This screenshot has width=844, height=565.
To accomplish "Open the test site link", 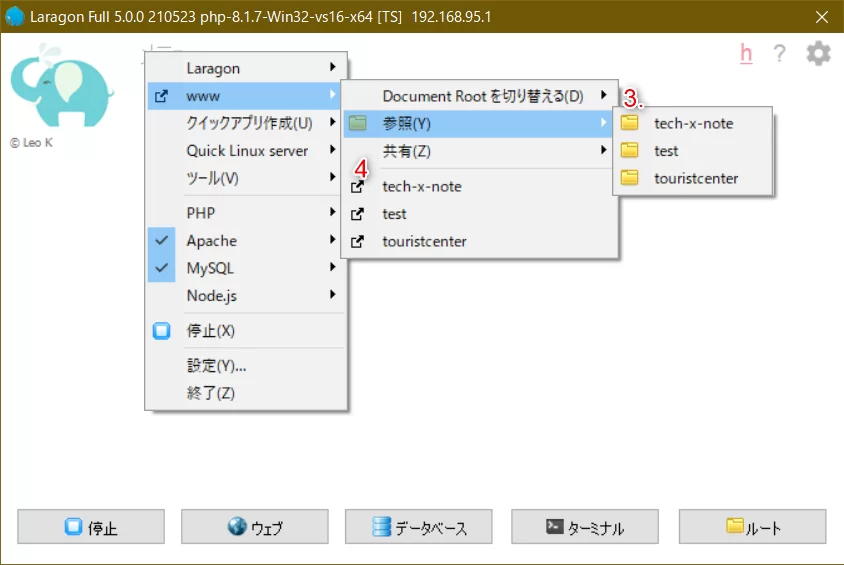I will [x=480, y=214].
